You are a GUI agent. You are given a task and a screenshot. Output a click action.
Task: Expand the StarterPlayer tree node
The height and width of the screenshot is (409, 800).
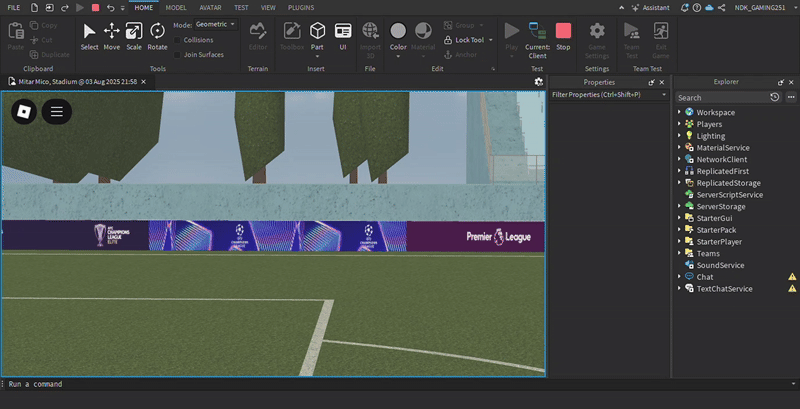[679, 241]
